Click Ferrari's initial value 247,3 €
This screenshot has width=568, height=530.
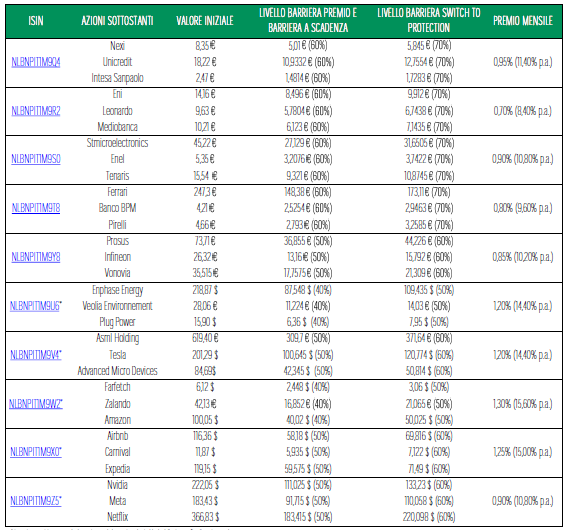point(205,192)
